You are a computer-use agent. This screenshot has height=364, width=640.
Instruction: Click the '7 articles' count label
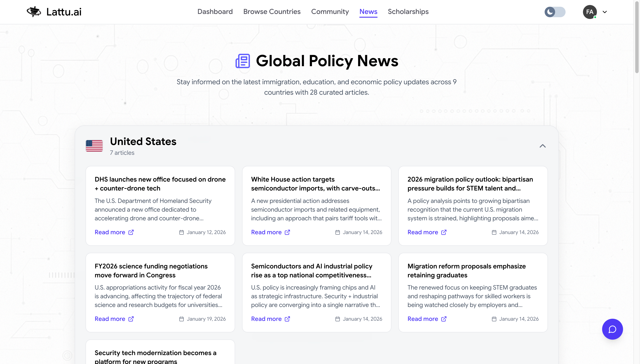pyautogui.click(x=122, y=153)
